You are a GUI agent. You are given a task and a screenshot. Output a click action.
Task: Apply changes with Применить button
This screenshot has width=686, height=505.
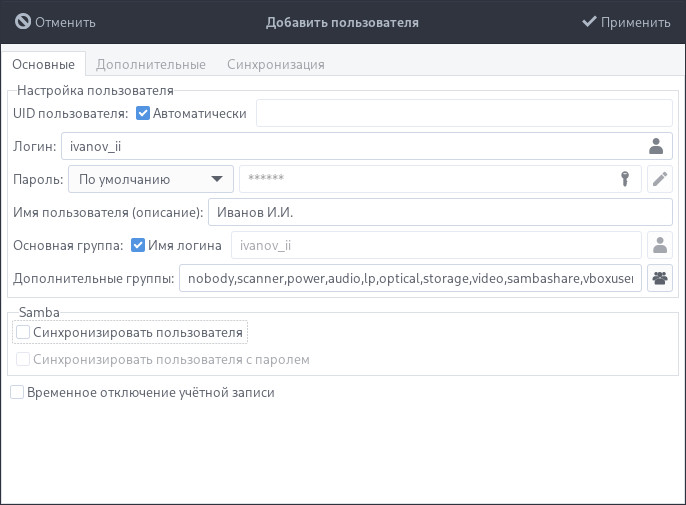pyautogui.click(x=626, y=22)
